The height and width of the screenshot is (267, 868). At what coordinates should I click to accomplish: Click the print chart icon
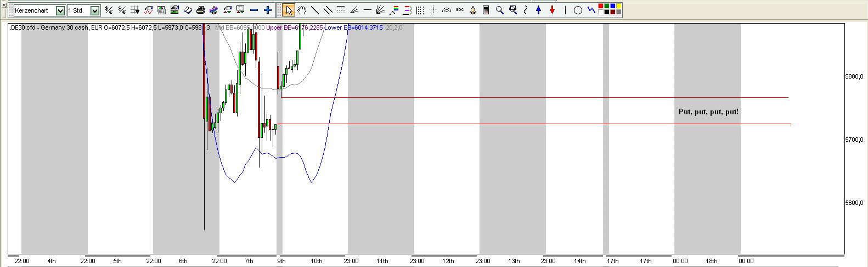tap(201, 10)
